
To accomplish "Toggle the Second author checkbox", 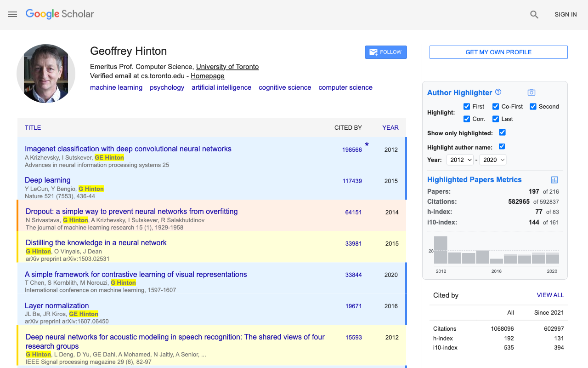I will (x=533, y=106).
